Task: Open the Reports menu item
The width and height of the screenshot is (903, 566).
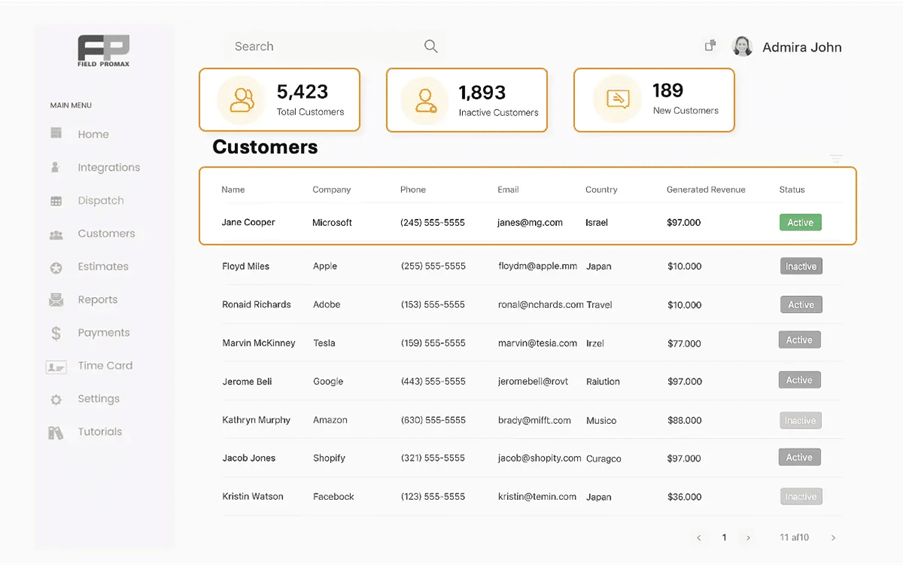Action: (x=98, y=300)
